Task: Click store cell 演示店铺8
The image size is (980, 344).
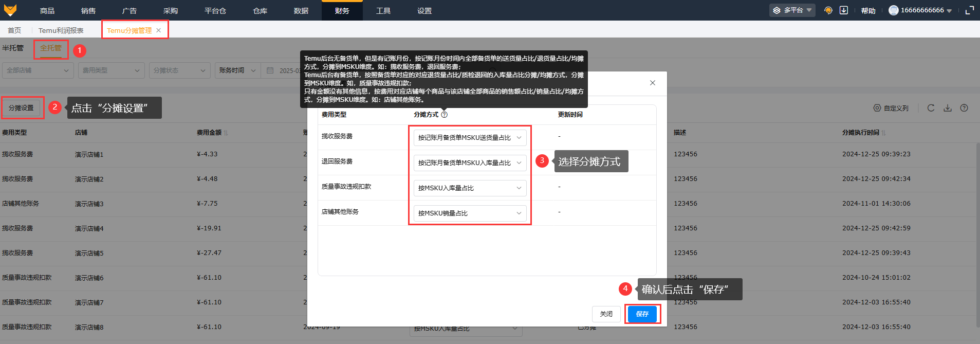Action: coord(89,327)
